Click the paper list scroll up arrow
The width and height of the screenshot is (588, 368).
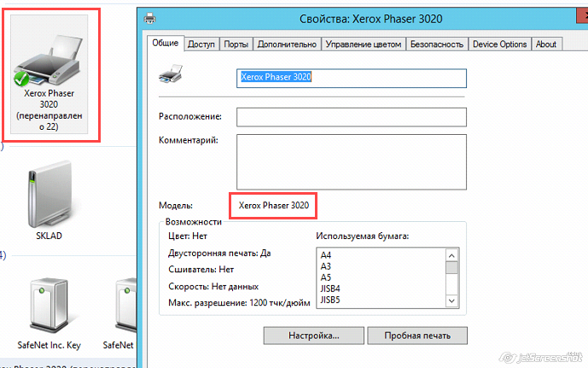(452, 254)
